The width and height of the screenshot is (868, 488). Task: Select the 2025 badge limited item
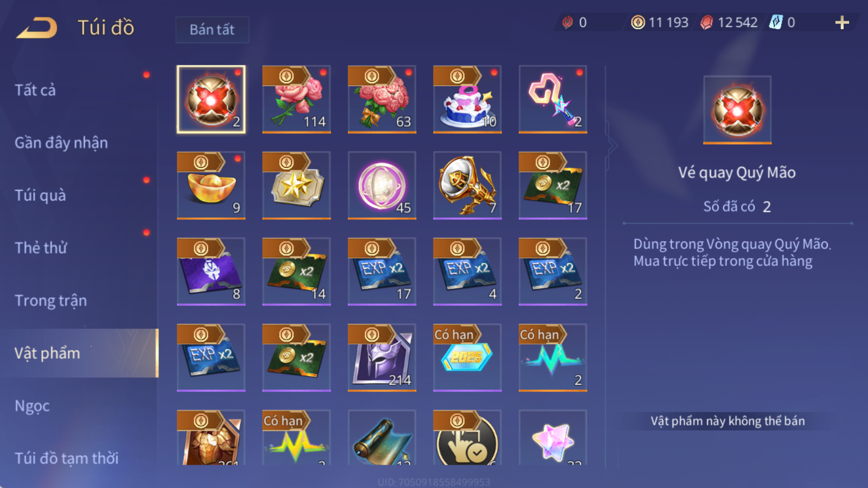467,358
